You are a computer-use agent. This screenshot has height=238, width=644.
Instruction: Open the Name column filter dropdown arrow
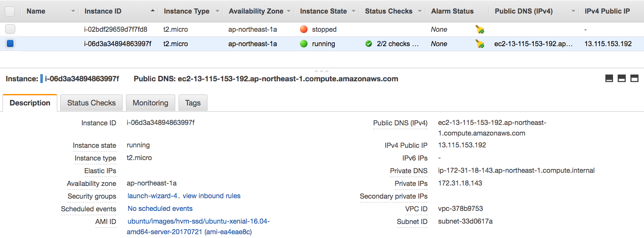(73, 11)
